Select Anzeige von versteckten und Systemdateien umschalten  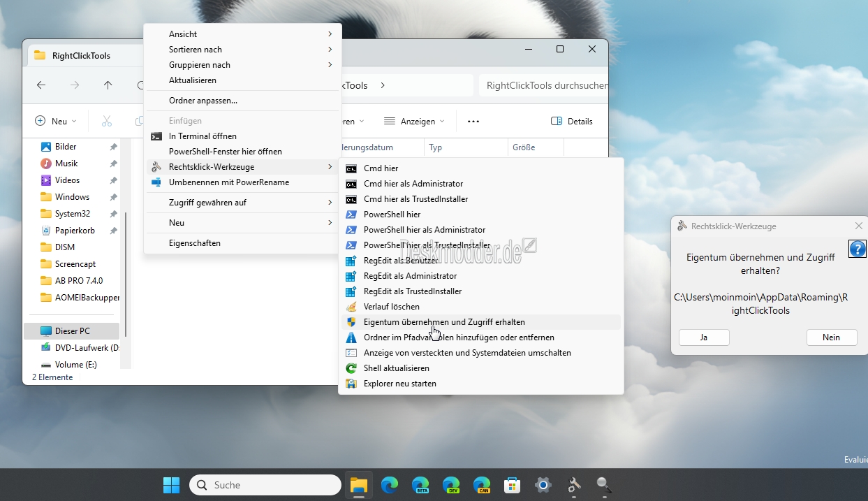coord(481,353)
